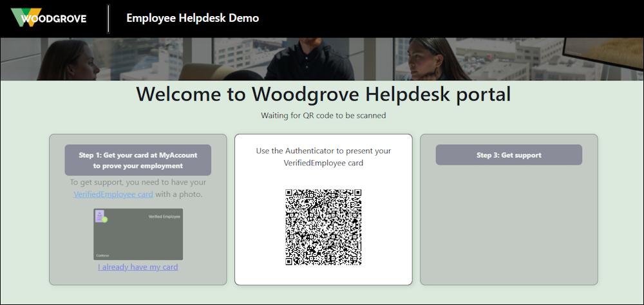Click the Verified Employee card image
This screenshot has height=305, width=644.
pos(138,234)
